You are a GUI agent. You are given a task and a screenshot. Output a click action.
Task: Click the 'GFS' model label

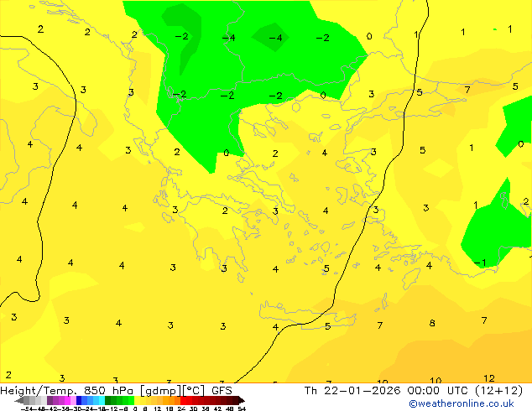222,391
